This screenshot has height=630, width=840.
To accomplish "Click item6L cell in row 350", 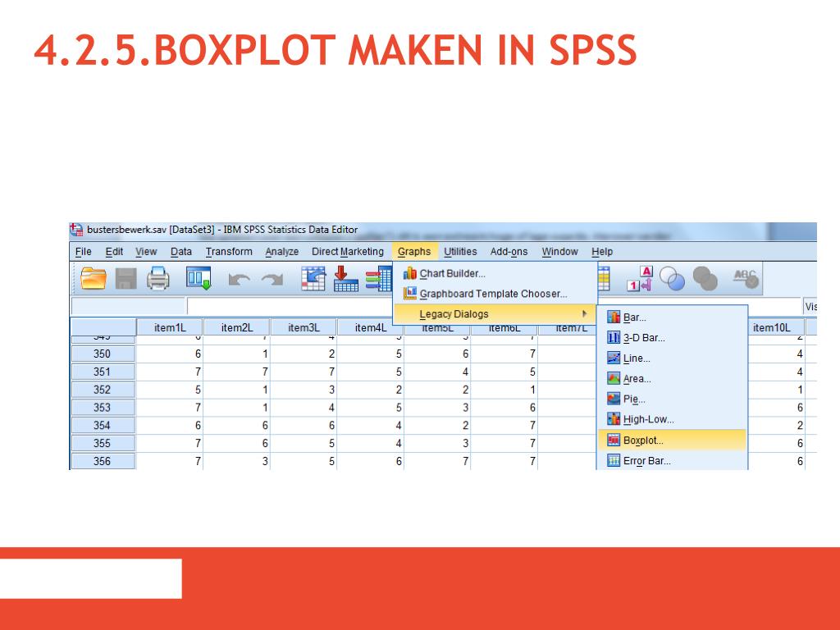I will [504, 354].
